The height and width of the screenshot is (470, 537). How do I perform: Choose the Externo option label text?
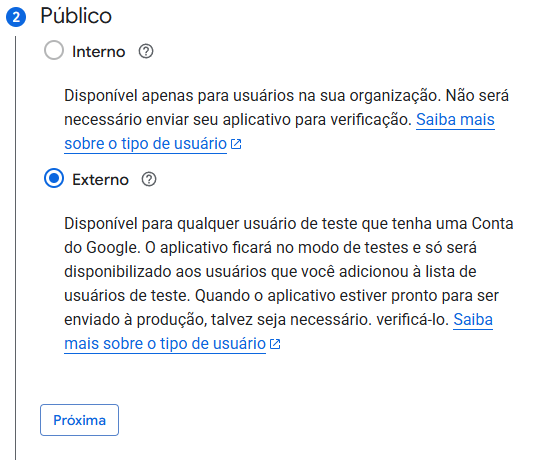100,180
